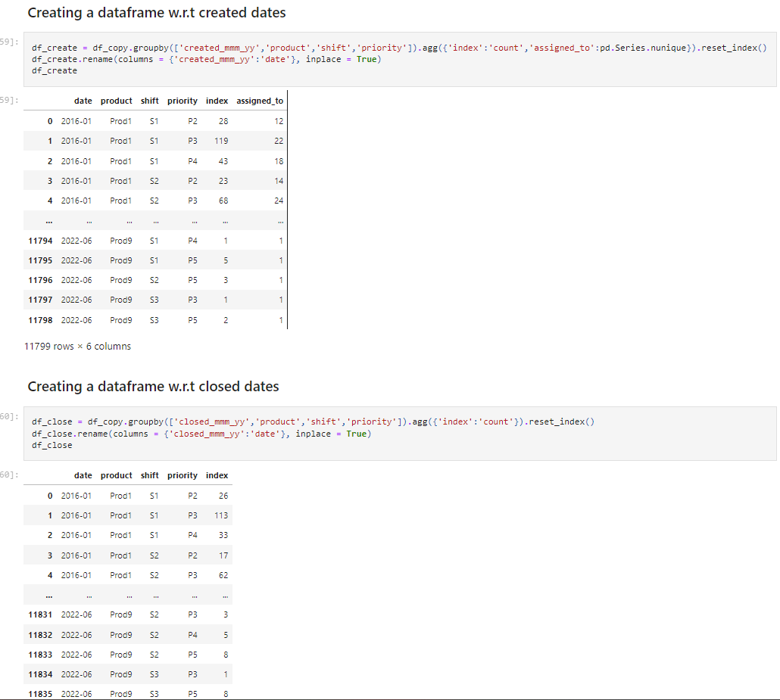This screenshot has height=700, width=780.
Task: Select the 'date' column header in df_create output
Action: pos(83,100)
